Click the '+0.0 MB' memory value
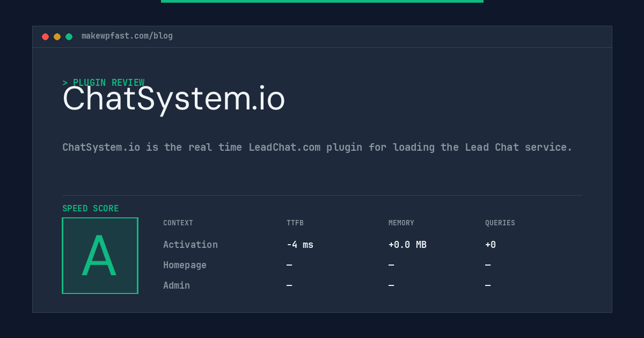This screenshot has height=338, width=644. 408,245
